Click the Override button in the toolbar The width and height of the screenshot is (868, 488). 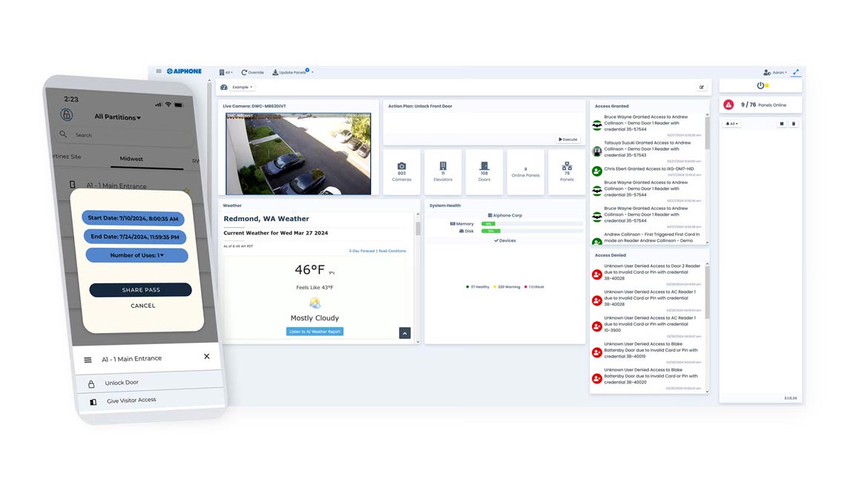coord(252,73)
